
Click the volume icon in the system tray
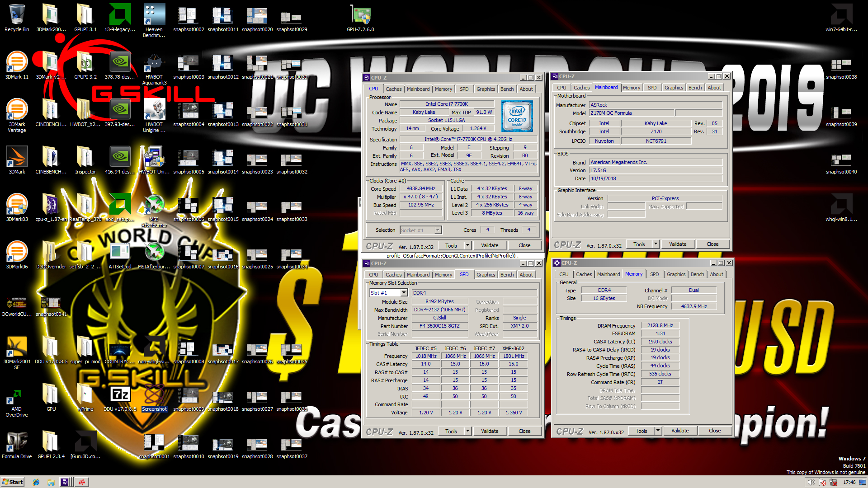(x=811, y=482)
